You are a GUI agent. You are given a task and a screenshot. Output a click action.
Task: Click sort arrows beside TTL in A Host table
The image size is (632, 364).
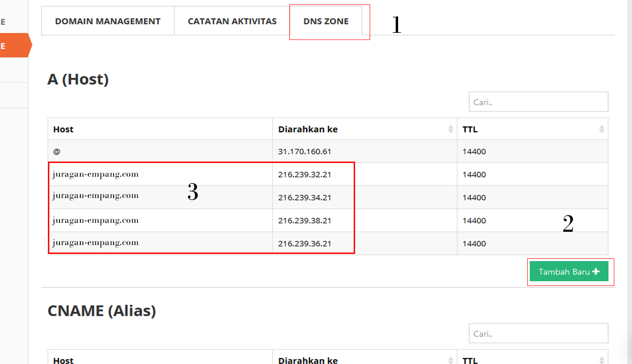click(602, 129)
